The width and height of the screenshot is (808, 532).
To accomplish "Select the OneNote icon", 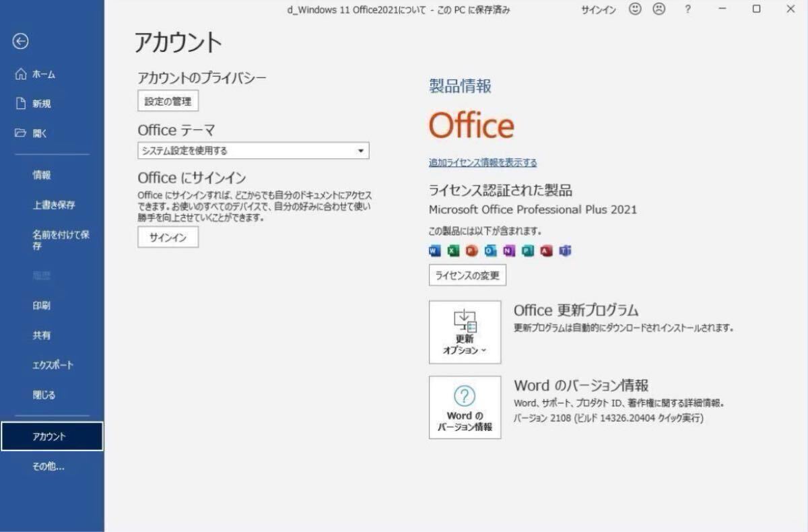I will click(x=509, y=251).
